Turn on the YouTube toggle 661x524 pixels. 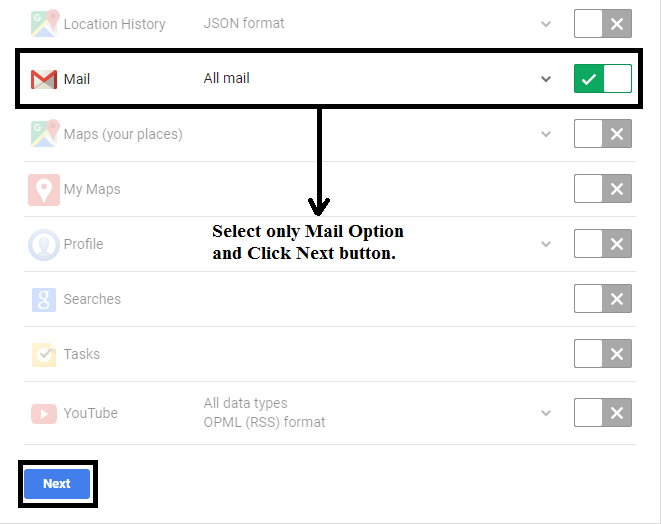pyautogui.click(x=603, y=413)
